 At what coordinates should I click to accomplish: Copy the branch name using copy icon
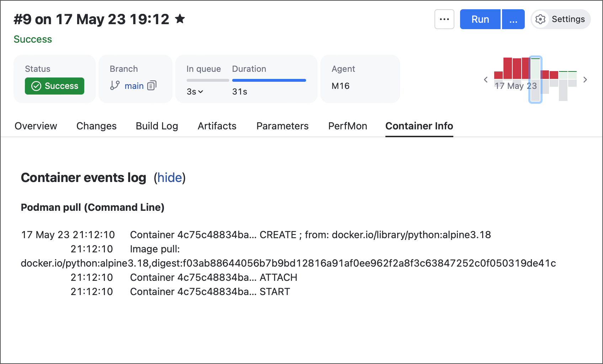click(x=152, y=86)
